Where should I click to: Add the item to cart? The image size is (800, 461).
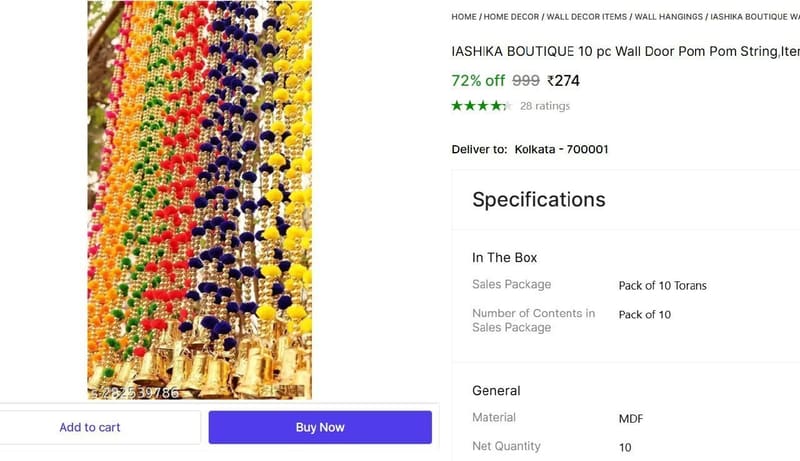point(90,427)
